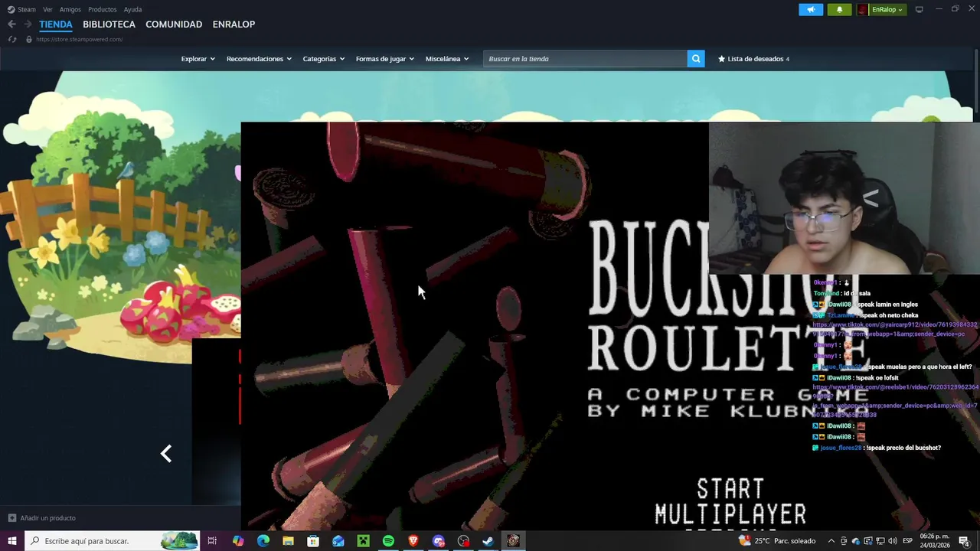The width and height of the screenshot is (980, 551).
Task: Click Josue_flores28 precio del buckshot message
Action: (877, 448)
